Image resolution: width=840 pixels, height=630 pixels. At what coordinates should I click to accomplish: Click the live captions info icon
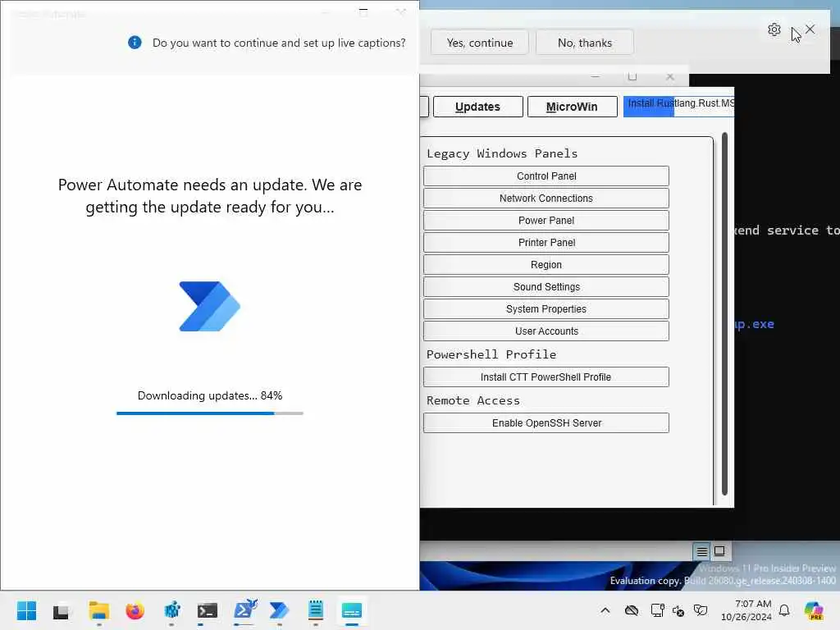[x=135, y=43]
